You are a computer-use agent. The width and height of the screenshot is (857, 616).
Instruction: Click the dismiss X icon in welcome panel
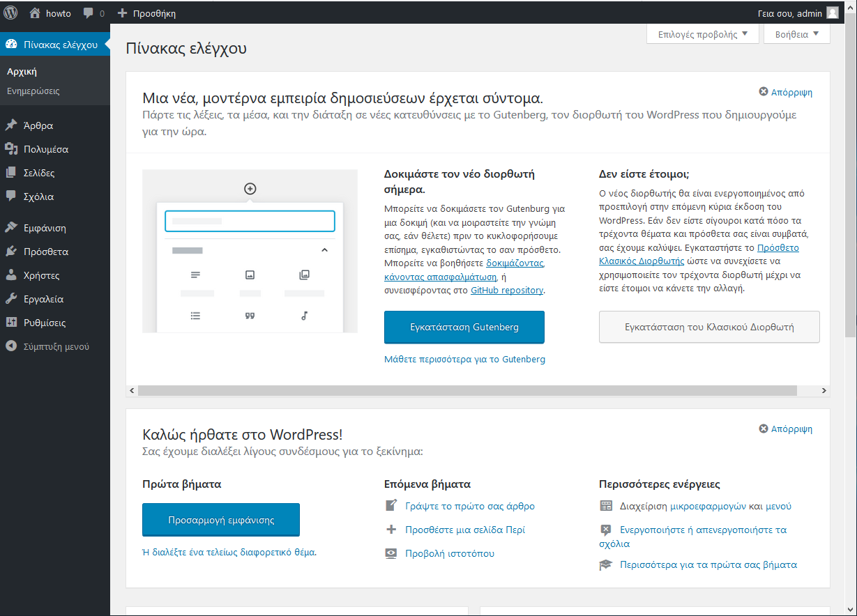pos(764,429)
